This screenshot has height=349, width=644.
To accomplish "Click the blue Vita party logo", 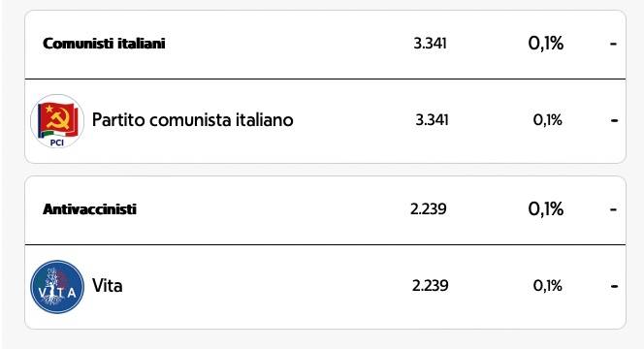I will 57,287.
